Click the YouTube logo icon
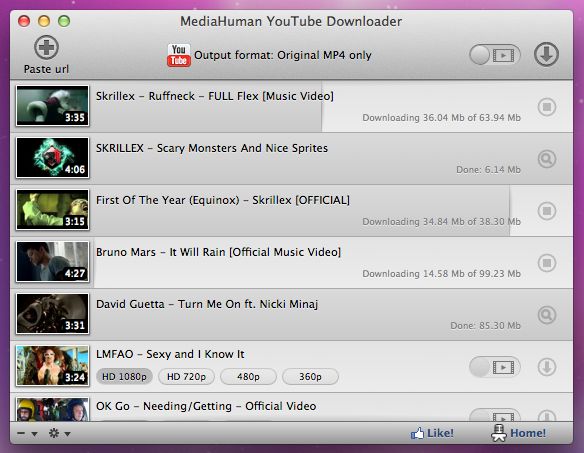The width and height of the screenshot is (584, 453). point(179,55)
